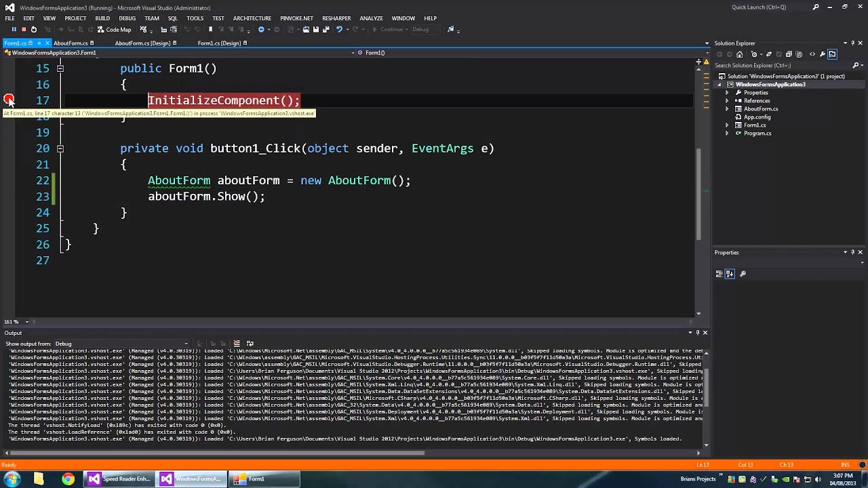This screenshot has width=868, height=488.
Task: Open the Start menu
Action: 12,479
